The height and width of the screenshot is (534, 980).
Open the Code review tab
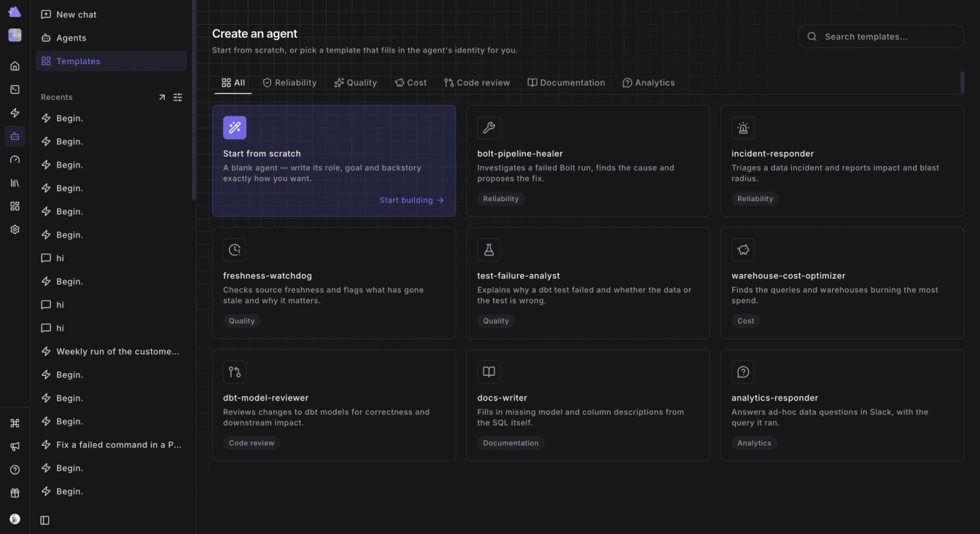477,83
